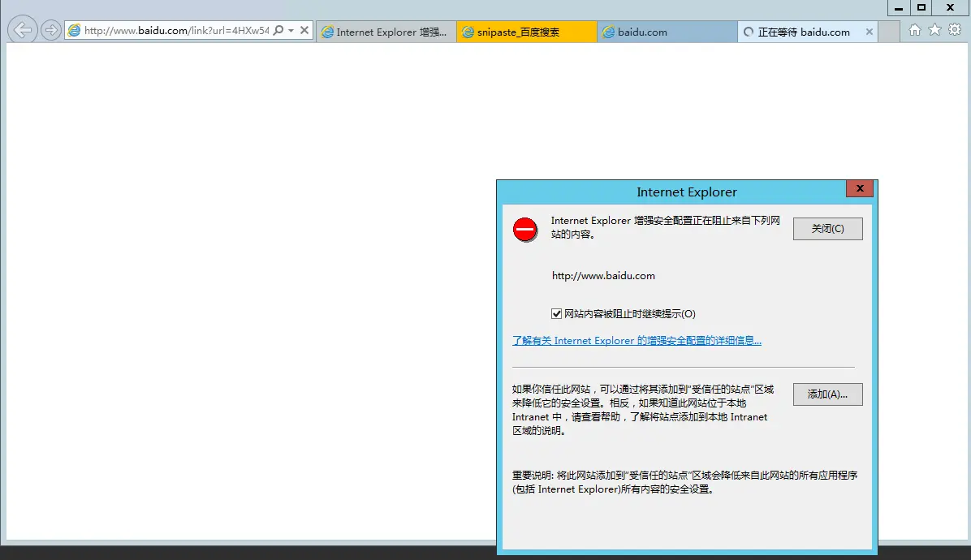Click the http://www.baidu.com text in dialog
971x560 pixels.
[x=603, y=275]
